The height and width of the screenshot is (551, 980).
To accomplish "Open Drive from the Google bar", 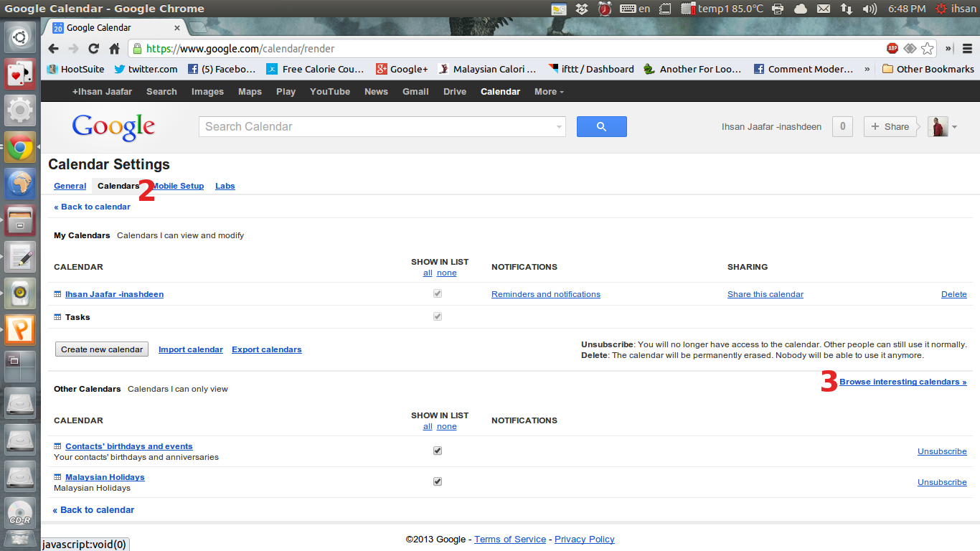I will coord(455,91).
